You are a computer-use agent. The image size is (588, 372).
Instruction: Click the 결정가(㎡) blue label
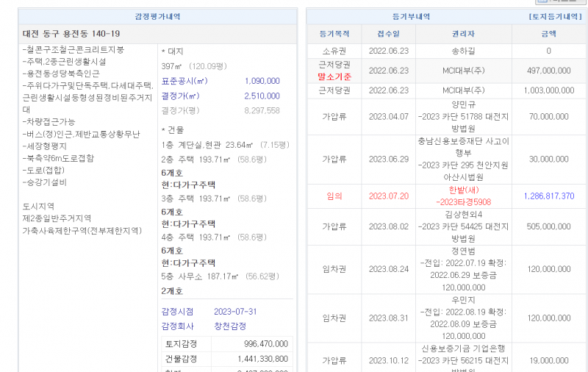coord(180,96)
